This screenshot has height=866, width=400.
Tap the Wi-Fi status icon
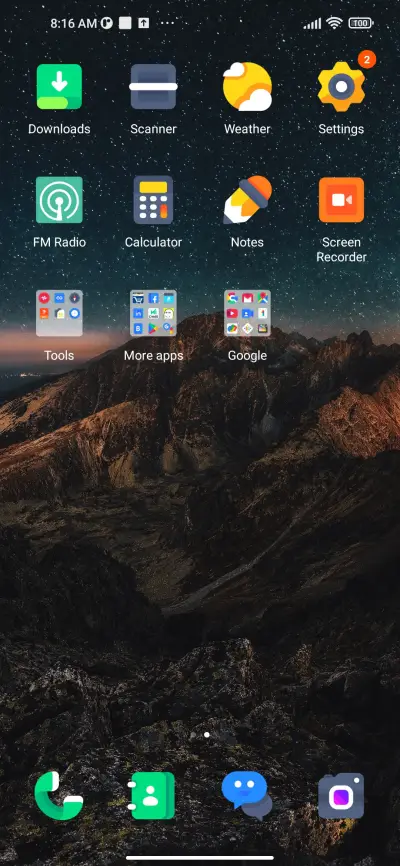334,23
